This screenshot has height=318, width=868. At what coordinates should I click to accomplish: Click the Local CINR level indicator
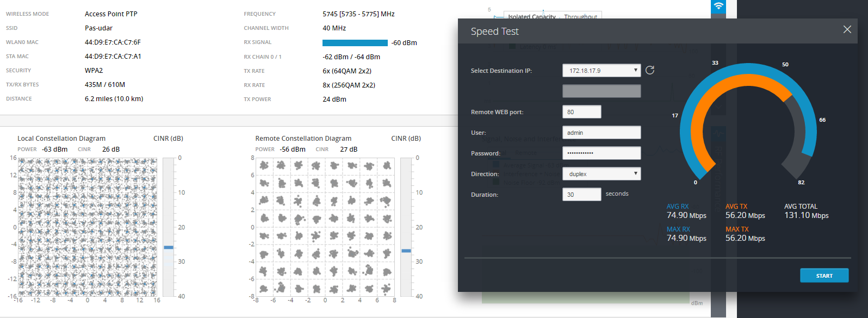point(169,247)
